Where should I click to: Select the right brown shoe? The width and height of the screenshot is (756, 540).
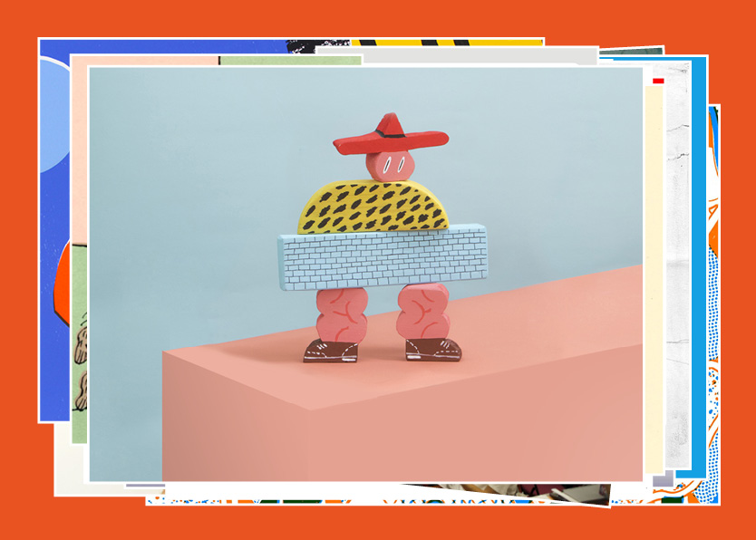[x=432, y=348]
